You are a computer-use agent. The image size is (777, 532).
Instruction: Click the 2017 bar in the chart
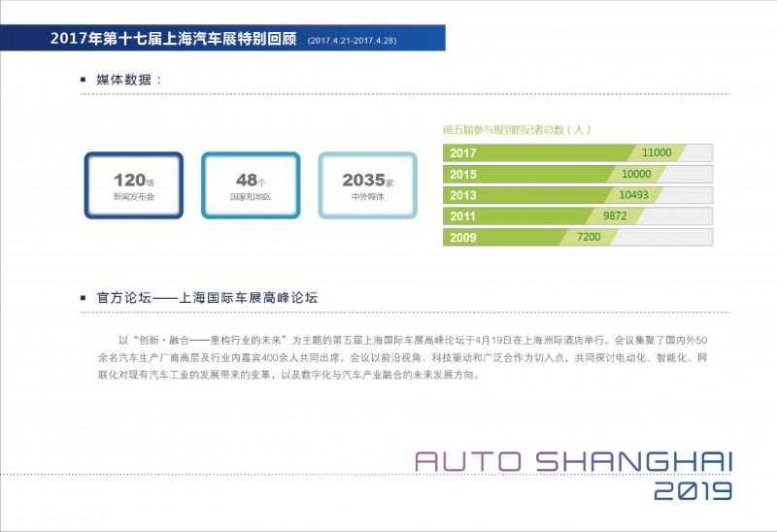(x=578, y=153)
